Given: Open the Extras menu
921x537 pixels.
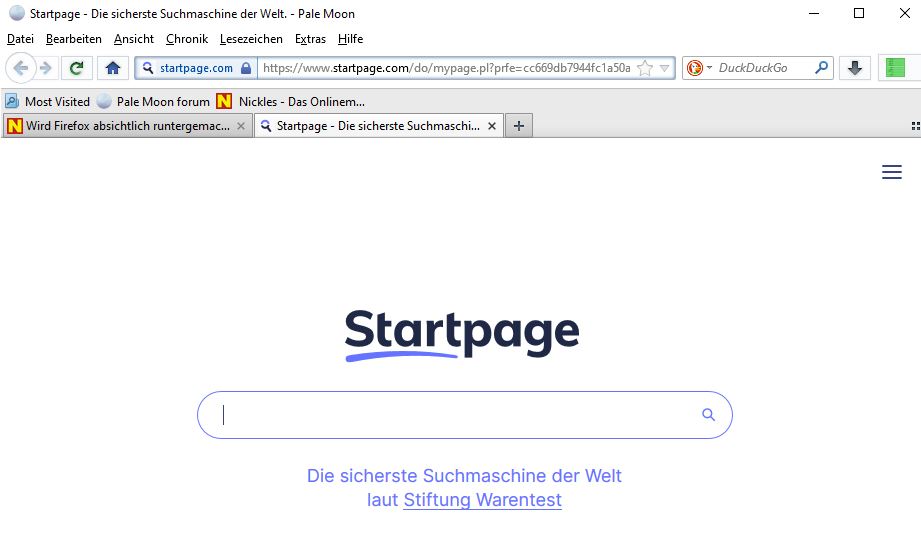Looking at the screenshot, I should tap(310, 39).
